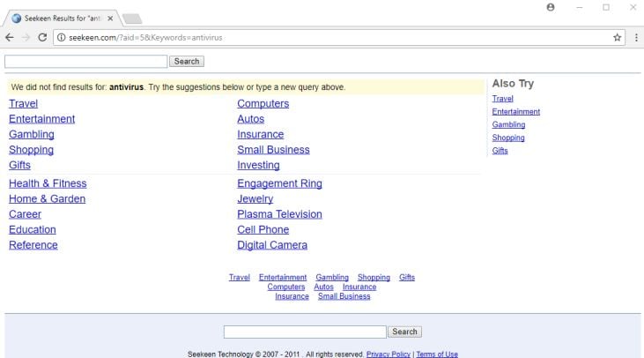644x358 pixels.
Task: Open the large Entertainment suggestion link
Action: coord(42,119)
